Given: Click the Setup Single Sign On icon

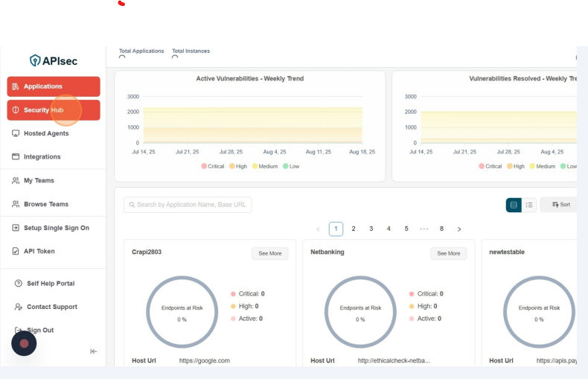Looking at the screenshot, I should [16, 228].
